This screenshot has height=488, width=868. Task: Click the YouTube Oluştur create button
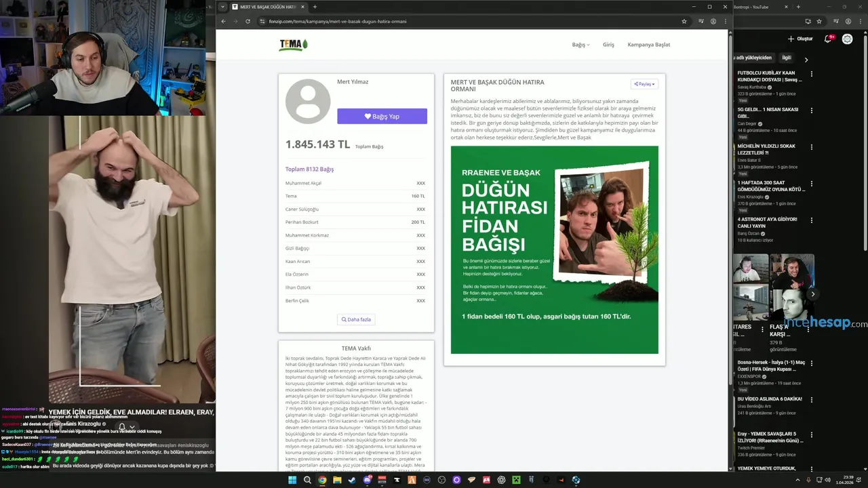point(800,39)
